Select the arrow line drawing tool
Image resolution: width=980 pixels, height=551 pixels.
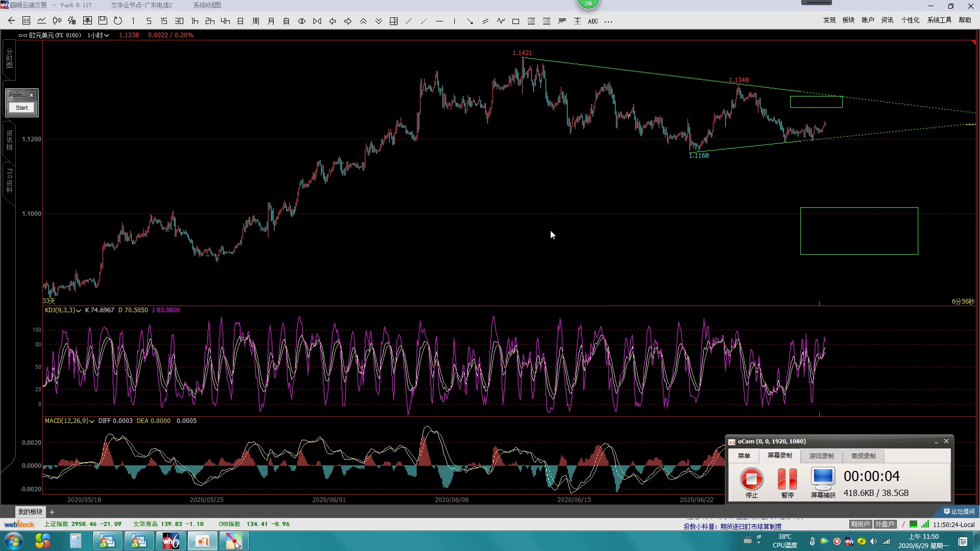470,21
